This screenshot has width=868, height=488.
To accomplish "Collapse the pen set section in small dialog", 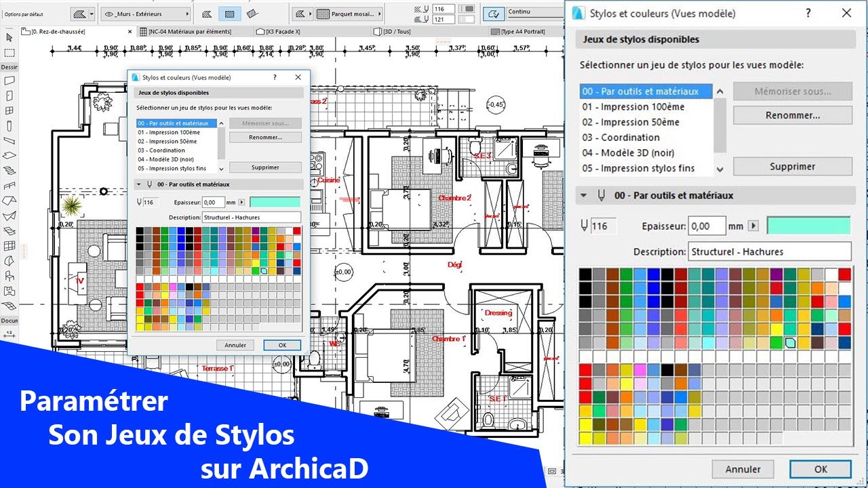I will 139,184.
